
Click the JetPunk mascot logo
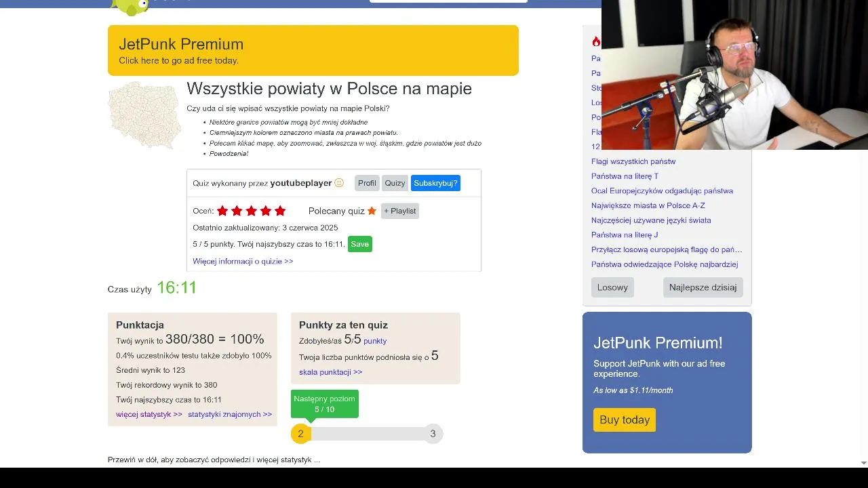[131, 7]
